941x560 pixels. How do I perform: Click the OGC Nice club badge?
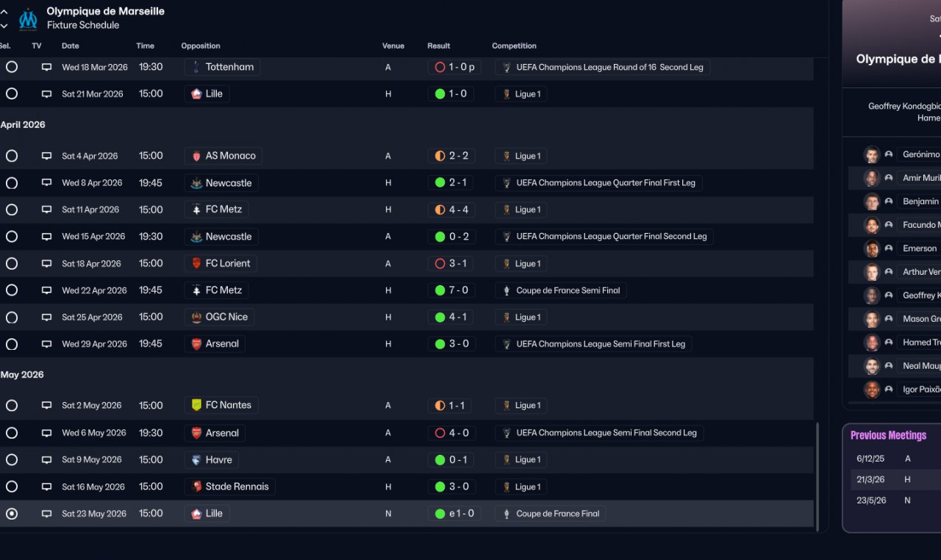click(196, 317)
